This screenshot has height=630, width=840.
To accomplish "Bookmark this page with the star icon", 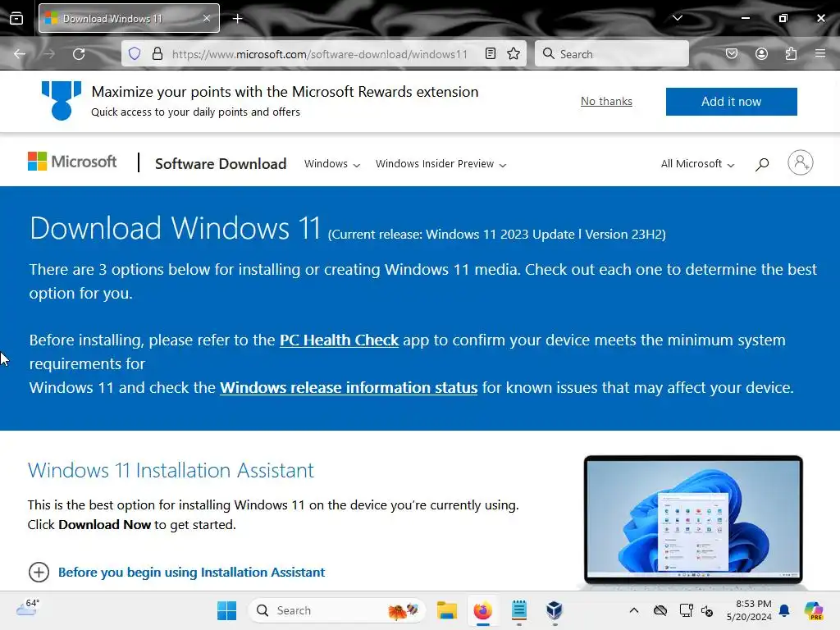I will [x=514, y=53].
